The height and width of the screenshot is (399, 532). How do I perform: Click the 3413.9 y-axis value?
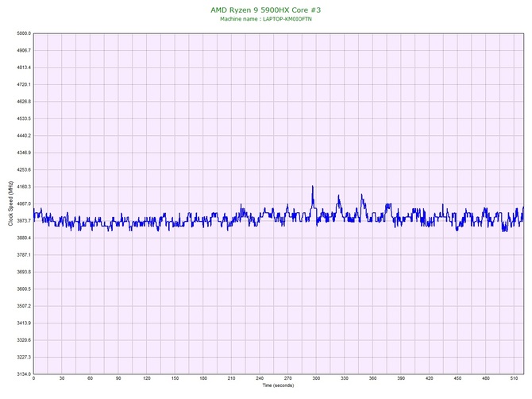24,323
